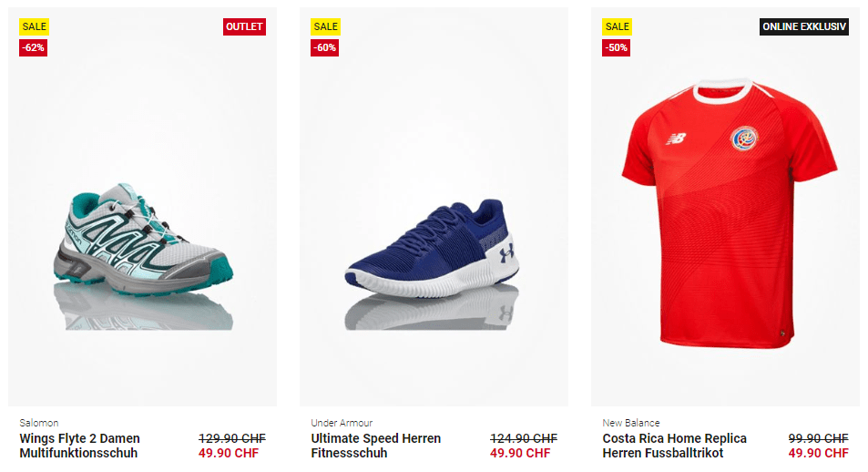Select the New Balance brand label
This screenshot has width=868, height=472.
pyautogui.click(x=631, y=423)
